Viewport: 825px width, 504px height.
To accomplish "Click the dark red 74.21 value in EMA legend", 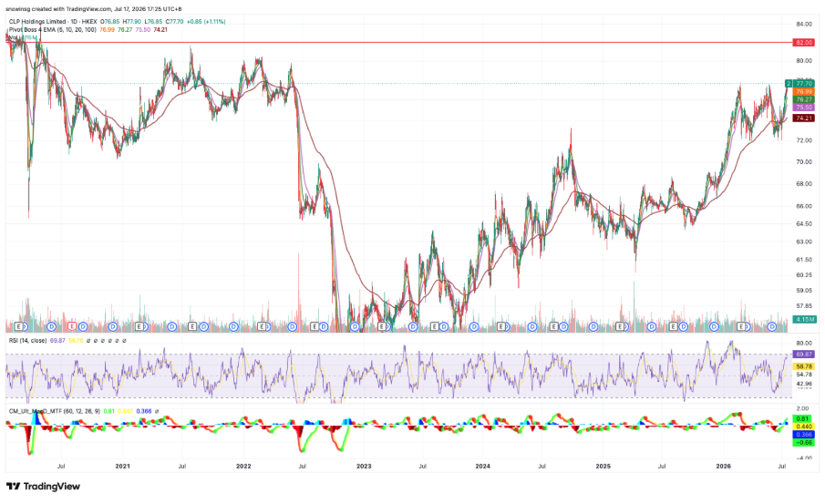I will [x=160, y=30].
